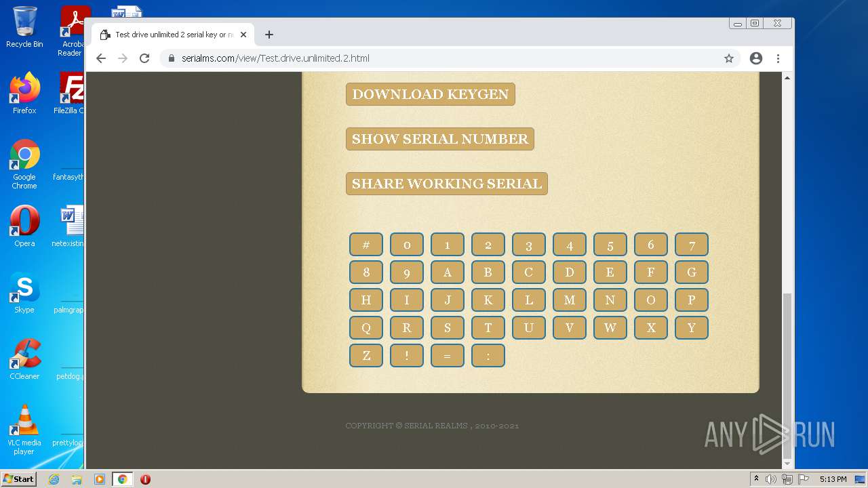The image size is (868, 488).
Task: Browse serials starting with 0
Action: [x=407, y=245]
